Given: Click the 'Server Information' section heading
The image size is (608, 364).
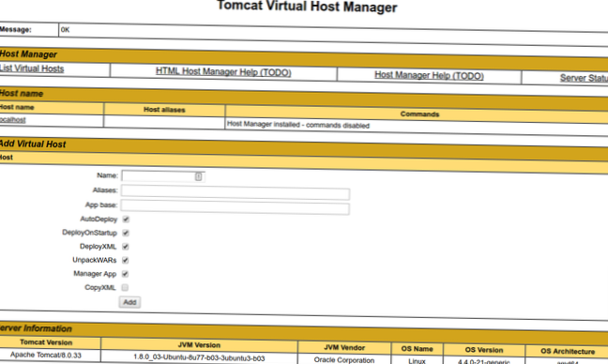Looking at the screenshot, I should (x=36, y=328).
